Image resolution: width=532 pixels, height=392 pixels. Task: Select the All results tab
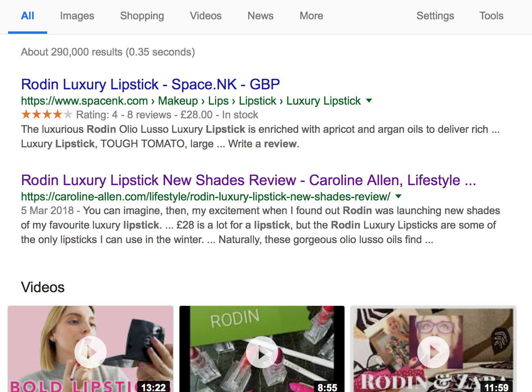(x=27, y=16)
